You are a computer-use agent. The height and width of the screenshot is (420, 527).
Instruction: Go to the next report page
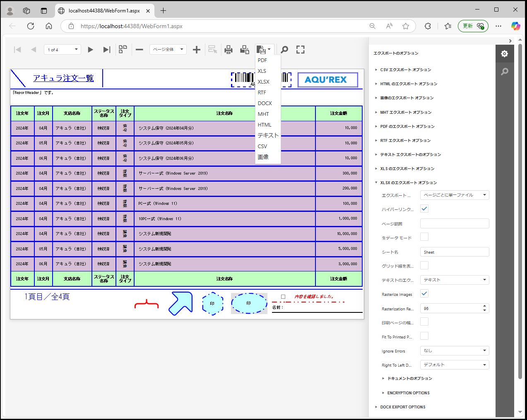coord(90,50)
